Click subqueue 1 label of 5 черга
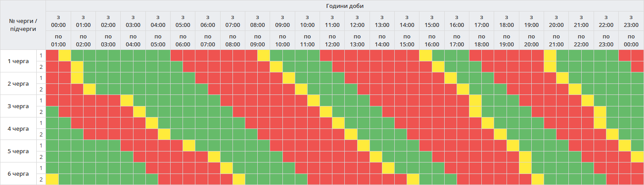The image size is (644, 185). [41, 145]
